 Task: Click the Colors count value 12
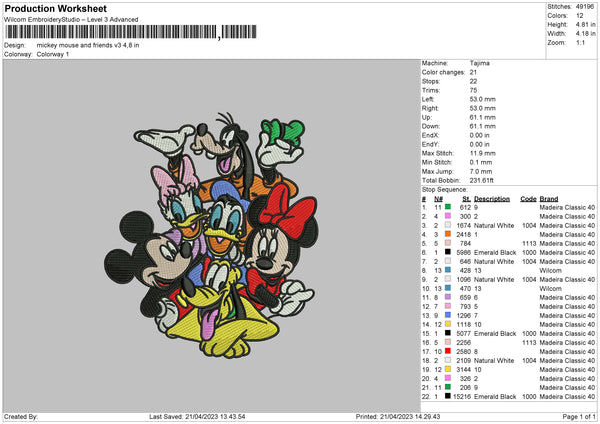[x=580, y=16]
